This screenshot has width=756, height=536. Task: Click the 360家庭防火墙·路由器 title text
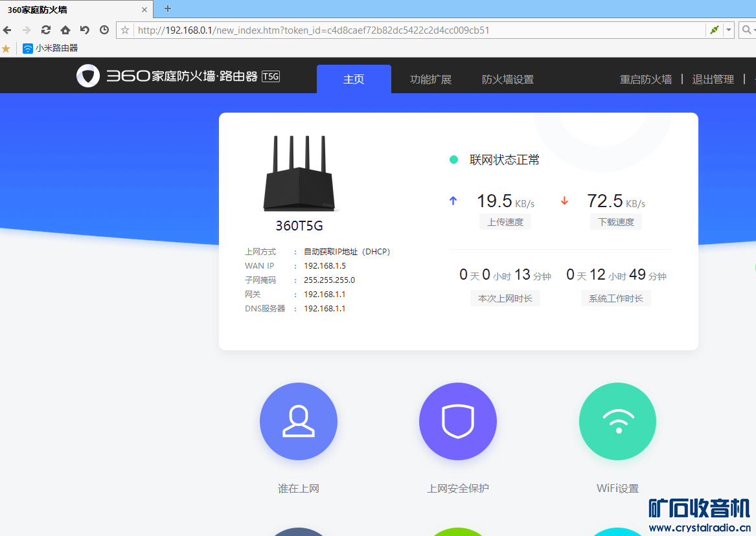point(182,76)
